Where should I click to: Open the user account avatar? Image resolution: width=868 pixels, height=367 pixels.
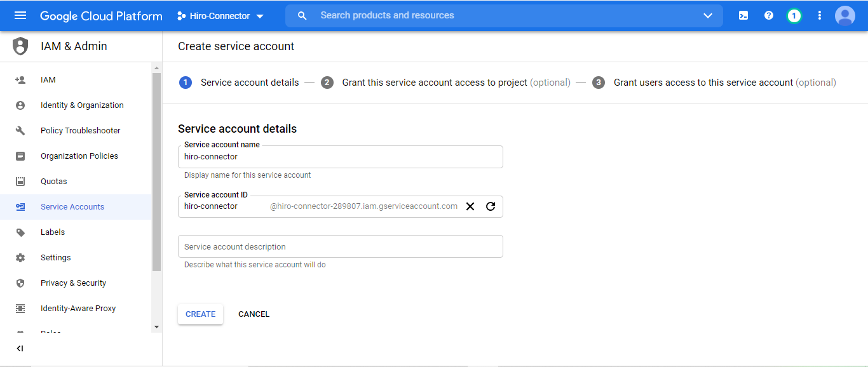[x=845, y=15]
